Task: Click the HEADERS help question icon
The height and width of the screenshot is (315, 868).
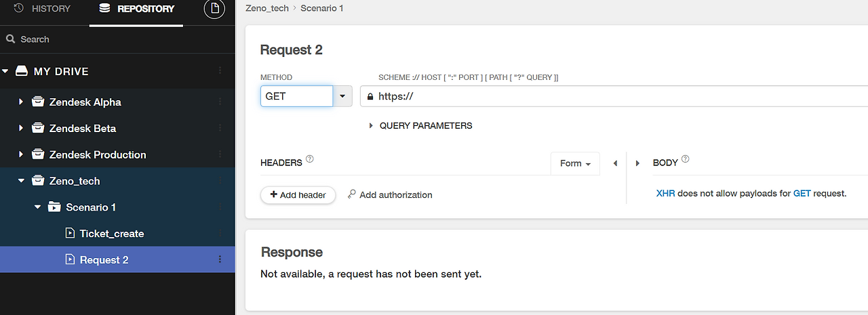Action: [x=310, y=159]
